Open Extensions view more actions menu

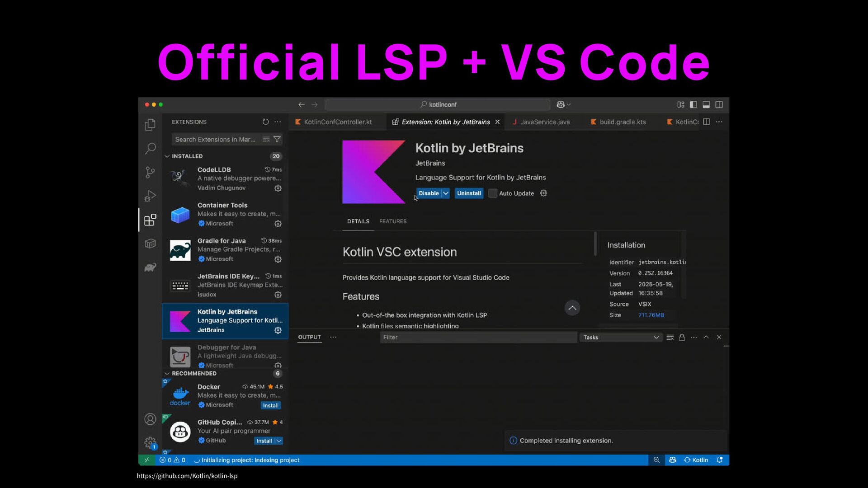(278, 122)
